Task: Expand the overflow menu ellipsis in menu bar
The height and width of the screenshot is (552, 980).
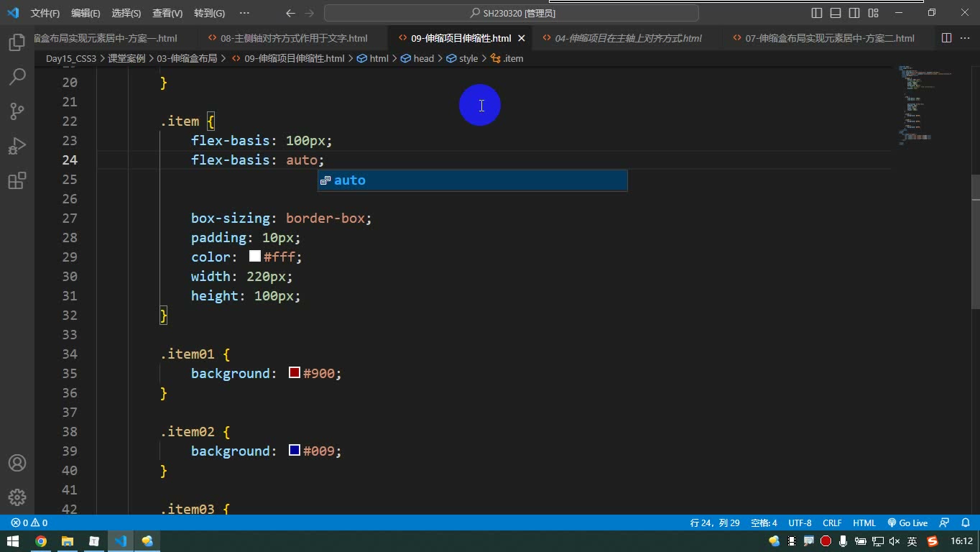Action: click(x=244, y=13)
